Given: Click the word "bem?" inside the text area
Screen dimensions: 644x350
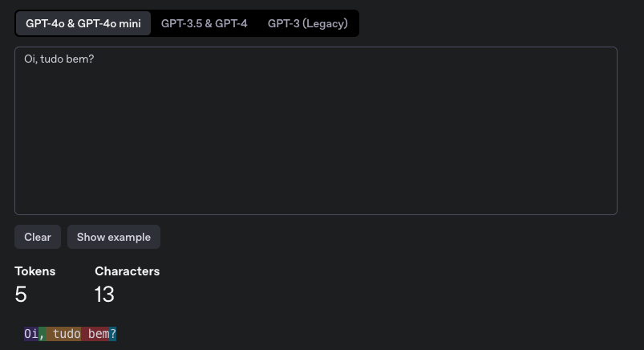Looking at the screenshot, I should point(80,59).
